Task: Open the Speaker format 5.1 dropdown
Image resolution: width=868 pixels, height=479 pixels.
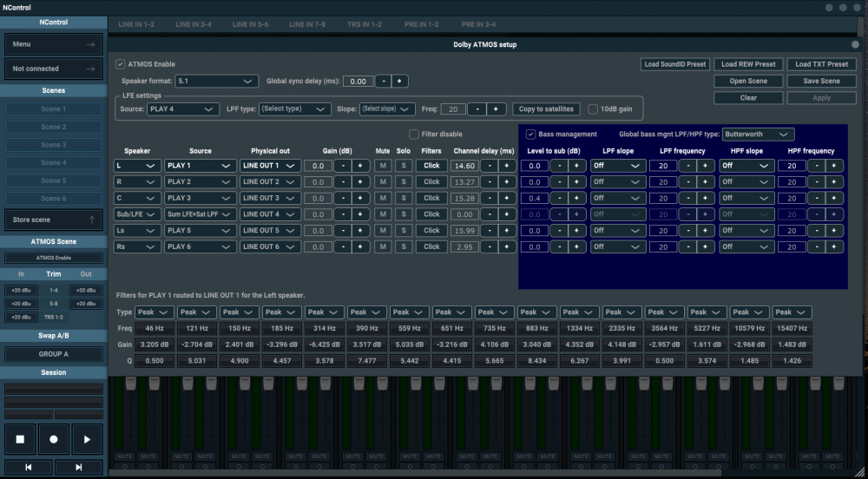Action: pos(216,82)
